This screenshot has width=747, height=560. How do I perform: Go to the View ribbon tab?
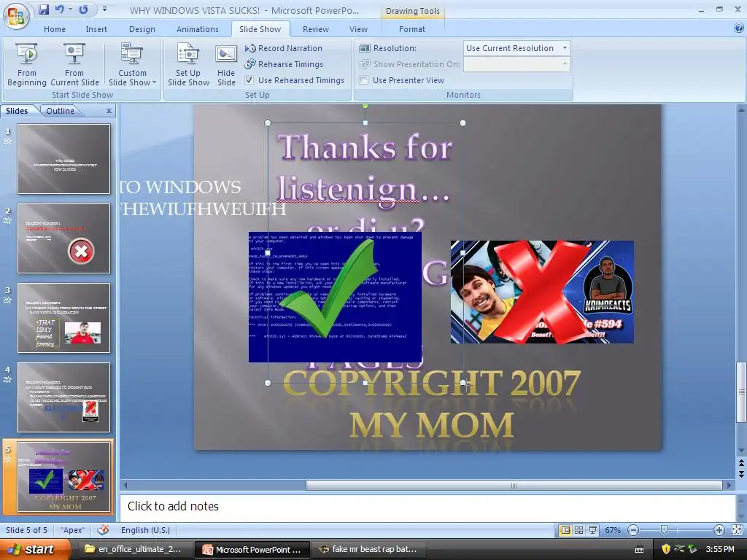(x=358, y=29)
